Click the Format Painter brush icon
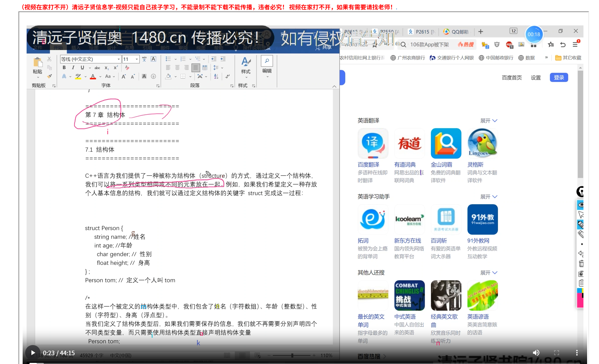Viewport: 599px width, 364px height. pyautogui.click(x=50, y=76)
